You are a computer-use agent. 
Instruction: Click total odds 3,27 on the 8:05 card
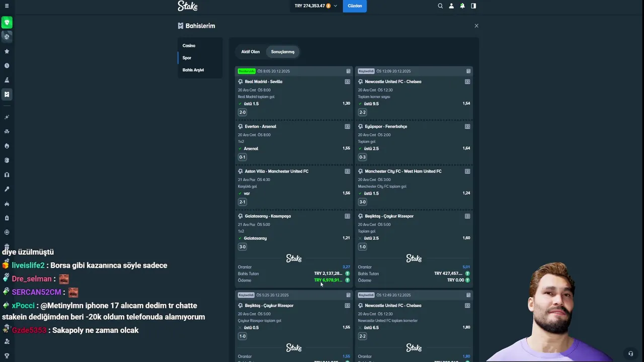[x=346, y=267]
